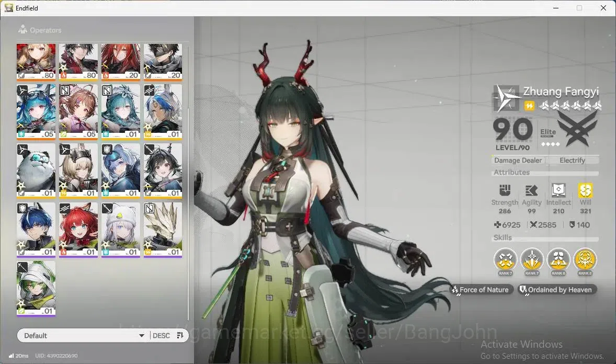Toggle the sort order icon beside DESC
The height and width of the screenshot is (364, 616).
click(x=180, y=335)
